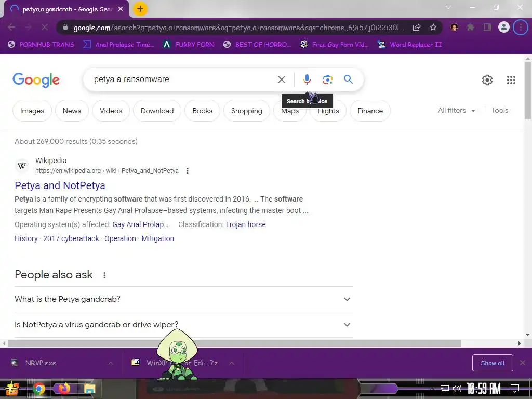This screenshot has width=532, height=399.
Task: Clear the search box with the X icon
Action: [281, 79]
